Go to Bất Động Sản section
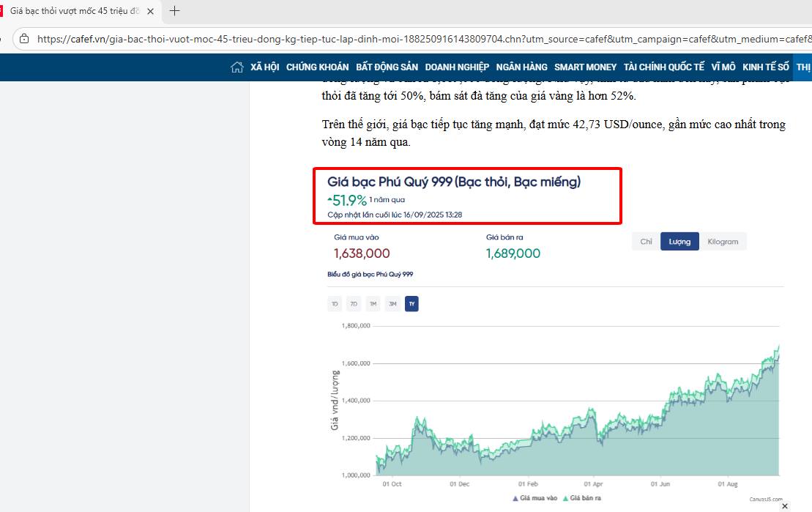Viewport: 812px width, 512px height. [387, 67]
